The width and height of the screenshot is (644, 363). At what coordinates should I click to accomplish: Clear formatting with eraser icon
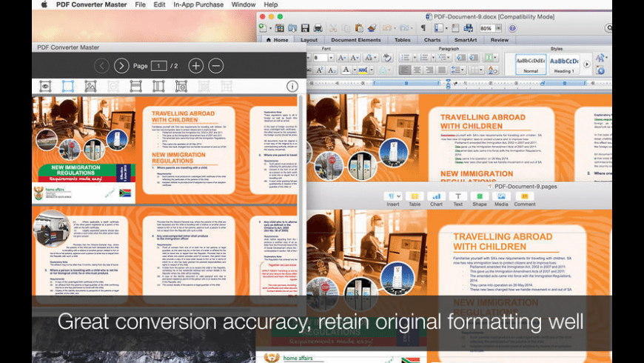386,58
